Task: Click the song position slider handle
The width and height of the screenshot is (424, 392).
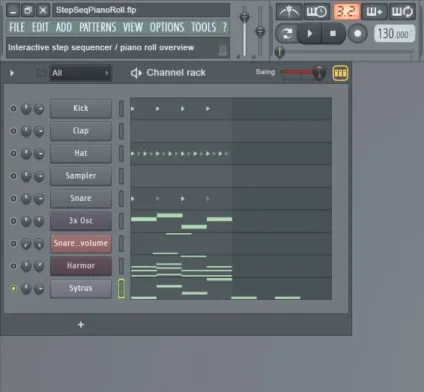Action: point(280,52)
